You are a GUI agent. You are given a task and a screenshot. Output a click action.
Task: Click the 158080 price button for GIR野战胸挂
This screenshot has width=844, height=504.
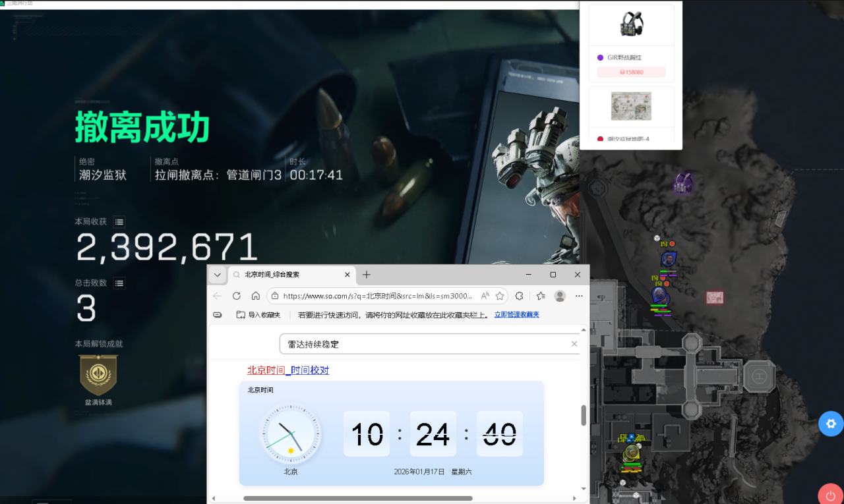click(631, 72)
